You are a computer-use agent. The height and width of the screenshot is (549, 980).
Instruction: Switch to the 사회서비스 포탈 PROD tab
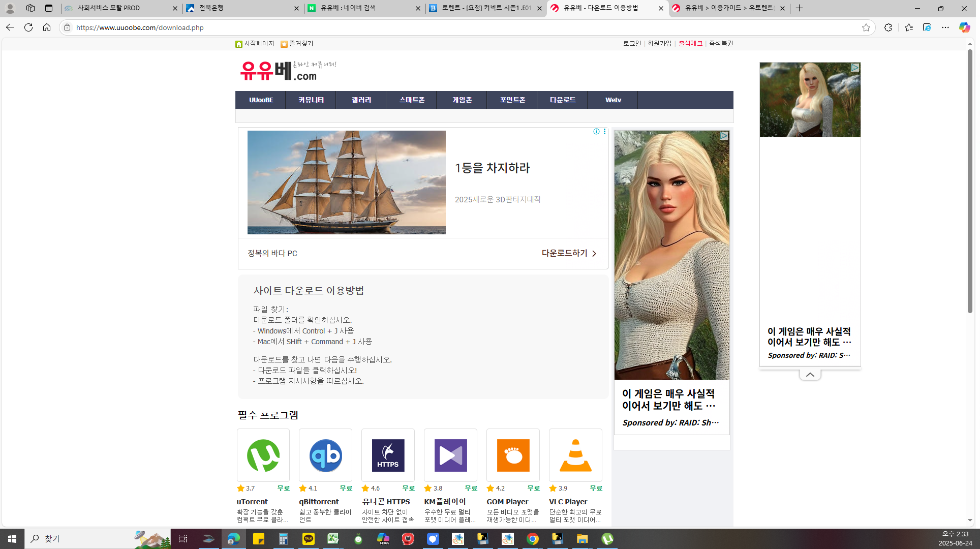pos(121,8)
